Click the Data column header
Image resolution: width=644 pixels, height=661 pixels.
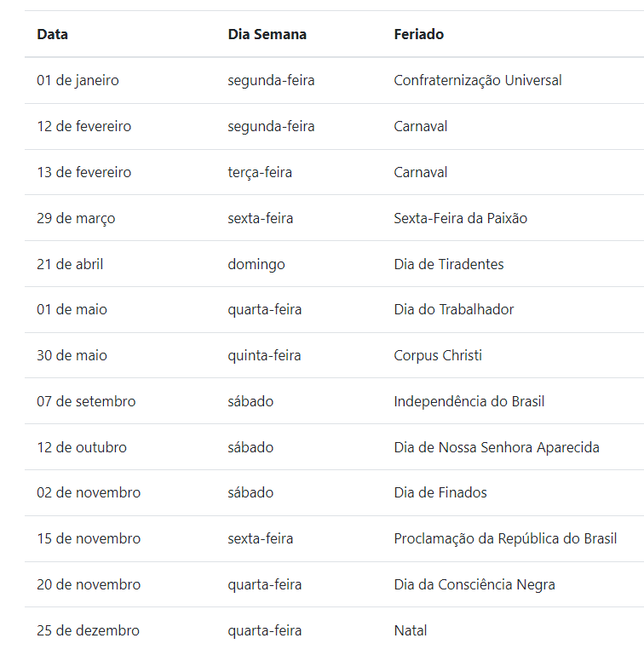52,34
